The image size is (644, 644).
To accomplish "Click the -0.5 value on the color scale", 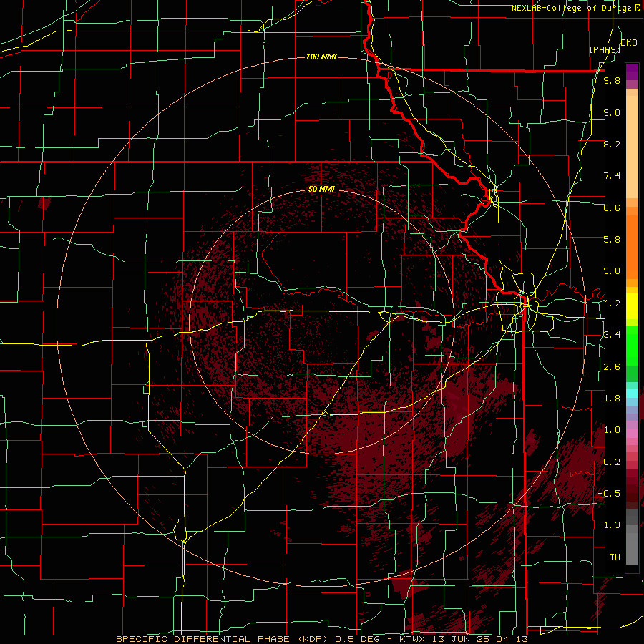I will click(609, 494).
